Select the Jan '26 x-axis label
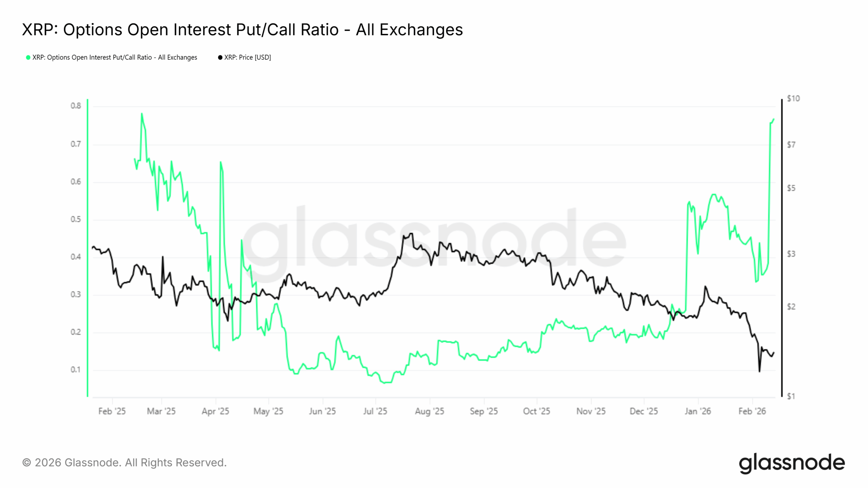The height and width of the screenshot is (488, 868). point(698,411)
